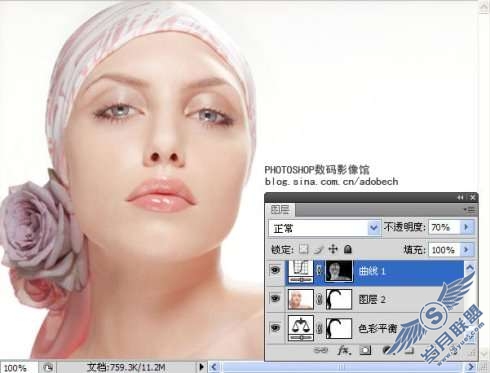Open the Layers panel options menu icon
The image size is (490, 373).
470,210
